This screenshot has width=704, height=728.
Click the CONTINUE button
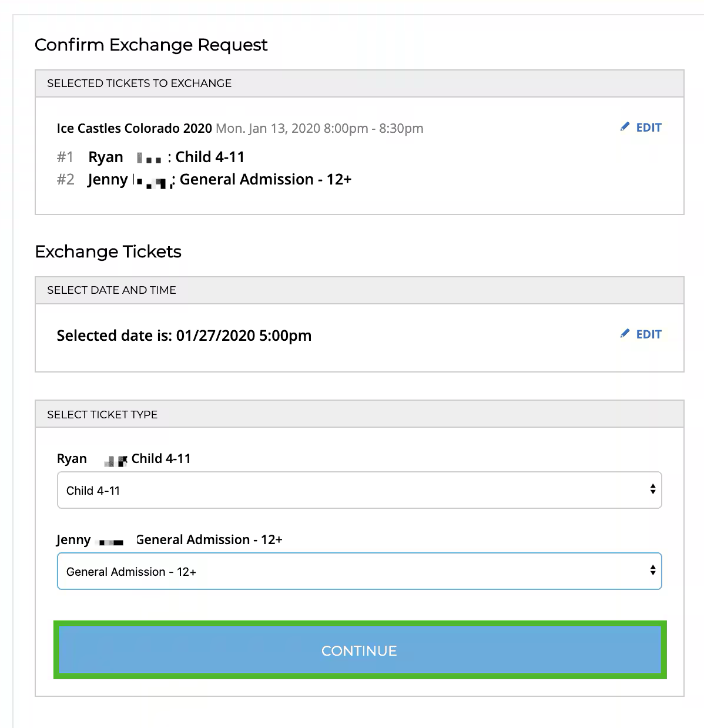(360, 650)
